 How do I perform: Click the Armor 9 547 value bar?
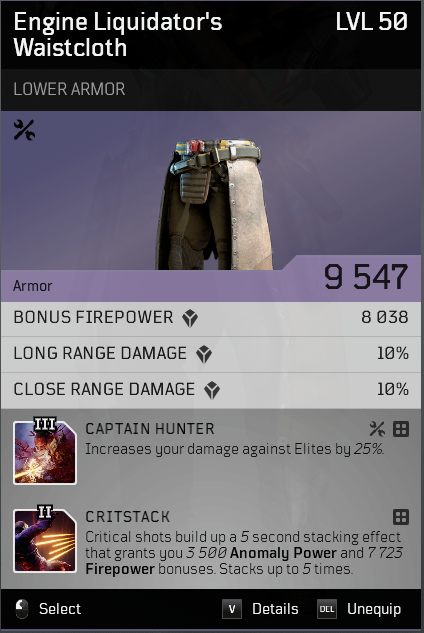point(211,279)
